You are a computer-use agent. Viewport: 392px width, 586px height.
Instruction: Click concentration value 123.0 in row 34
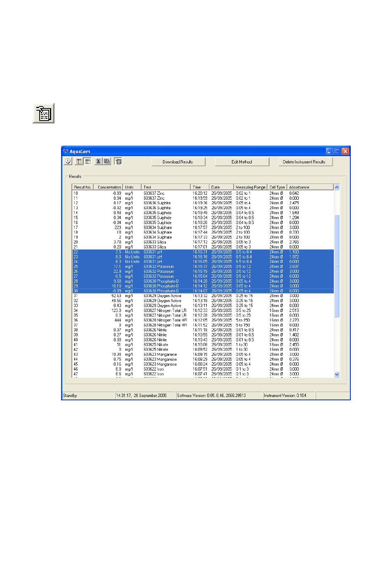coord(116,310)
